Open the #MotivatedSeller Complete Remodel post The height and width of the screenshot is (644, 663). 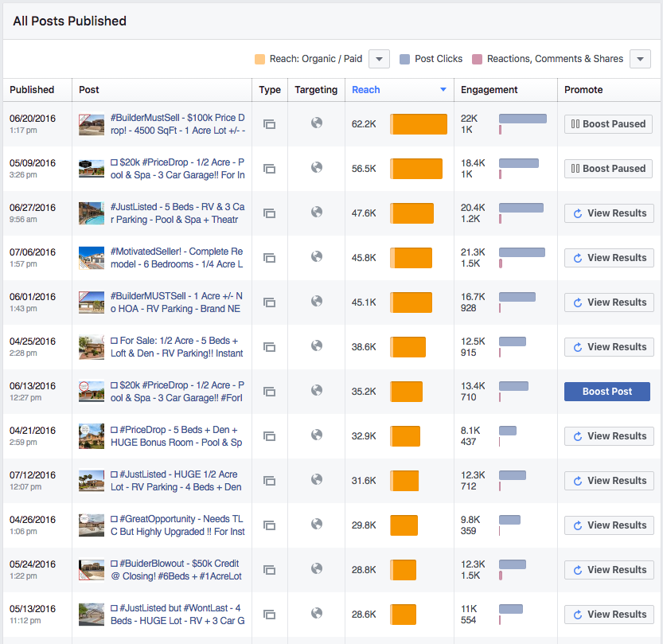(177, 258)
